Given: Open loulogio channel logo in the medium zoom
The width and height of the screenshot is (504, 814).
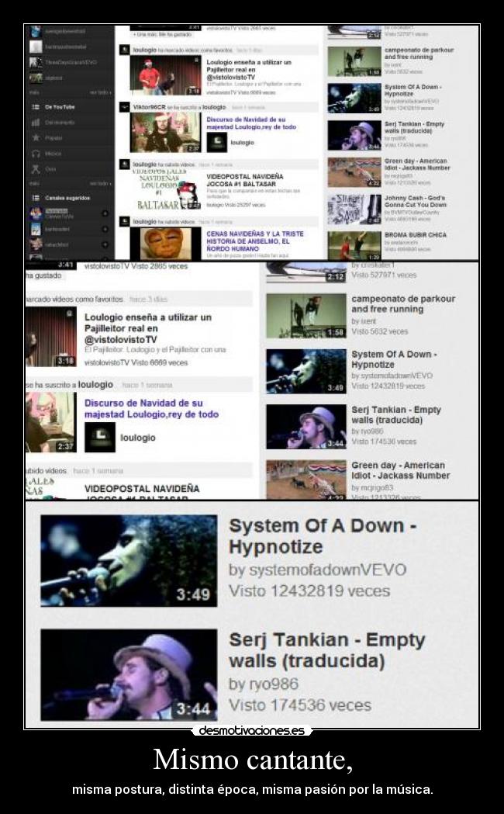Looking at the screenshot, I should pos(100,437).
